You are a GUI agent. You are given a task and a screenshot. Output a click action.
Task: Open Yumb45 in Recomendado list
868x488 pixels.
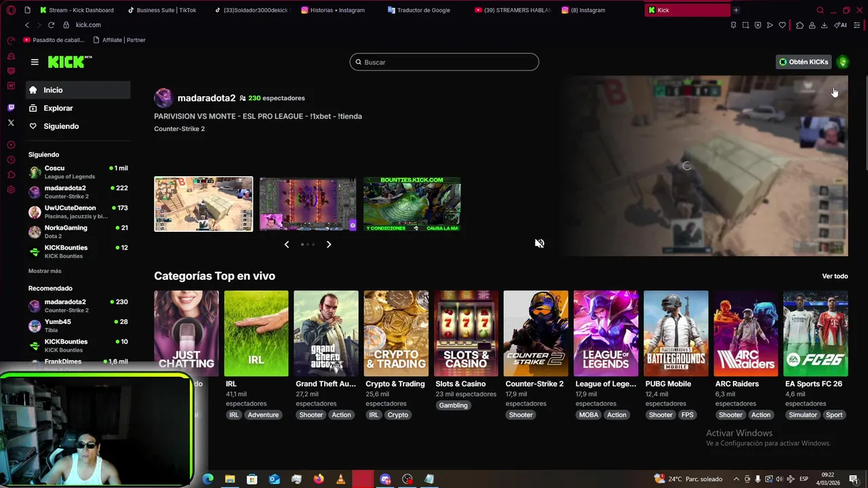[x=78, y=325]
